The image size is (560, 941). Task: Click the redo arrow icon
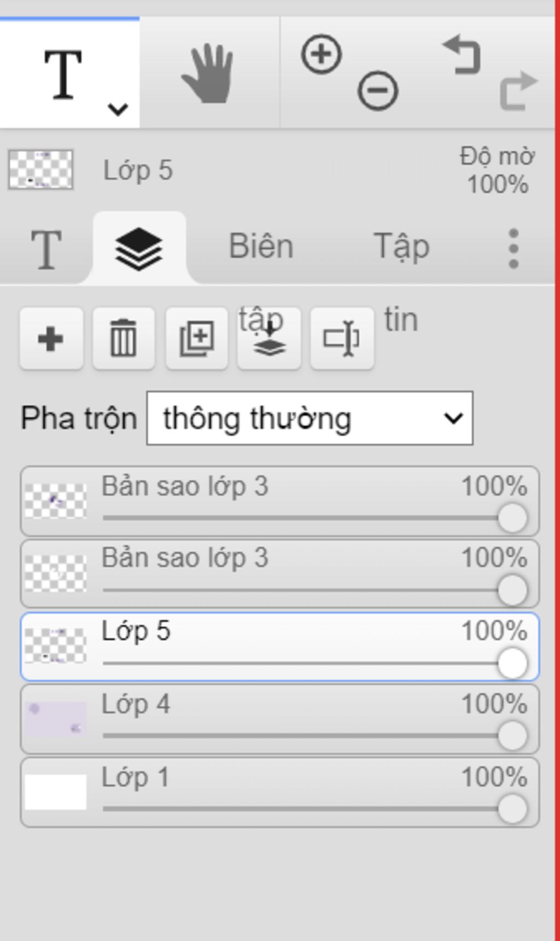518,90
